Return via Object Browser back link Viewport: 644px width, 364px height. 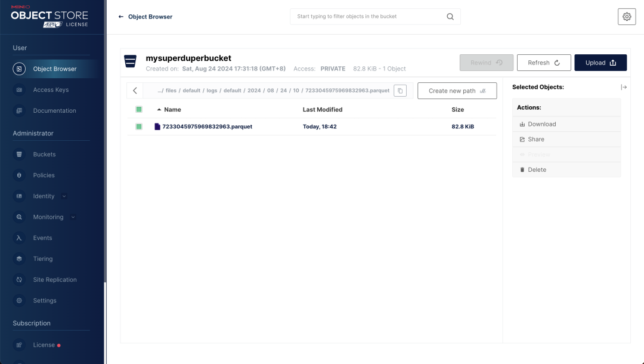tap(145, 17)
